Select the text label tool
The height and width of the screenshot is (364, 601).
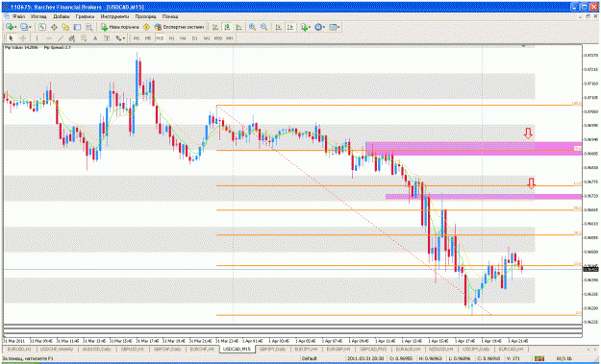(107, 38)
